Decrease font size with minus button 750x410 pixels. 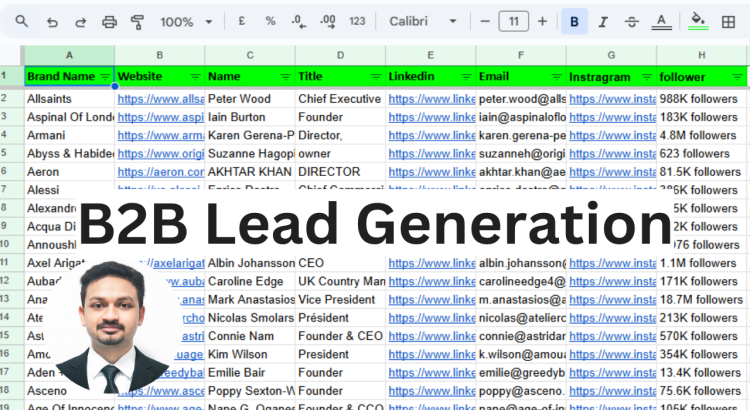pyautogui.click(x=485, y=22)
